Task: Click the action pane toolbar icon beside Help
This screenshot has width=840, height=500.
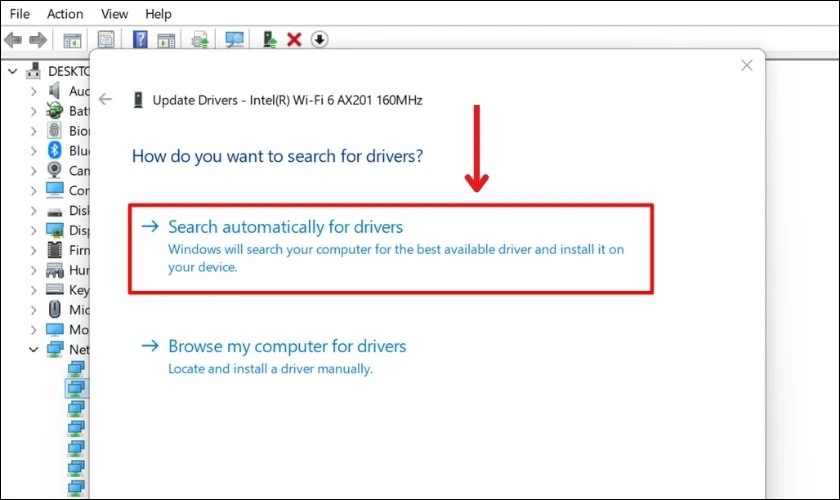Action: click(x=166, y=40)
